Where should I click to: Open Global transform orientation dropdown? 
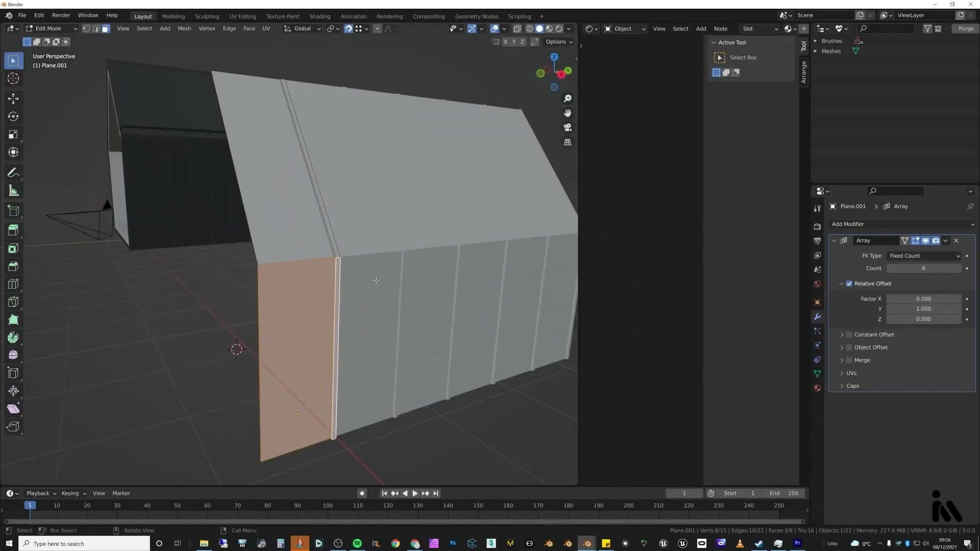[302, 29]
